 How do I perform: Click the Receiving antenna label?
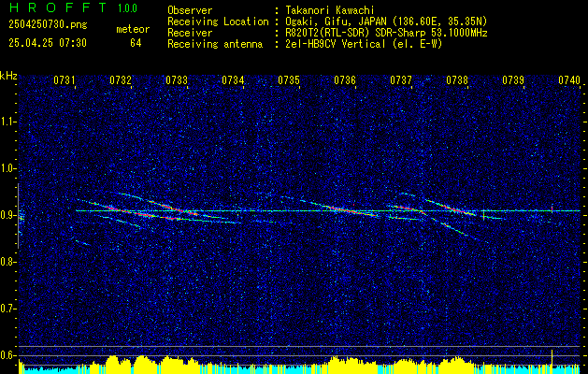pos(215,44)
